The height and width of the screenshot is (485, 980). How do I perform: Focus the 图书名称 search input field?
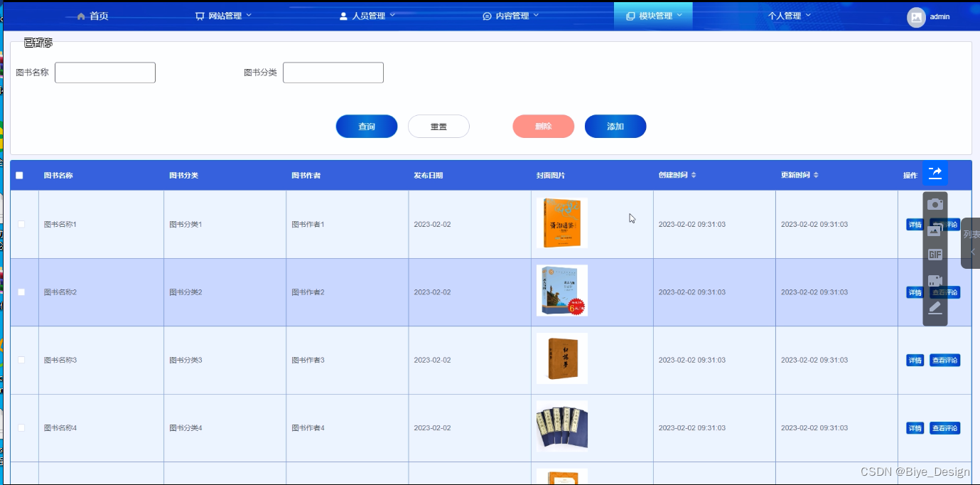click(x=105, y=73)
